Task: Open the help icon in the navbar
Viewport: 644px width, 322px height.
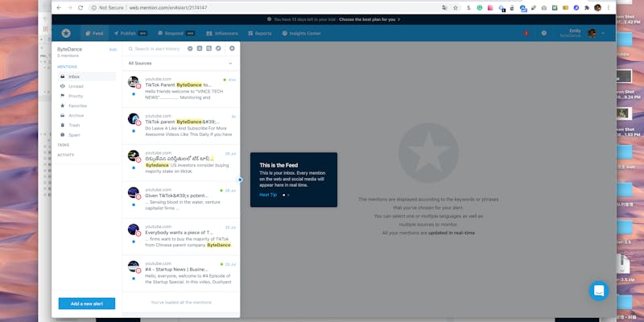Action: coord(544,33)
